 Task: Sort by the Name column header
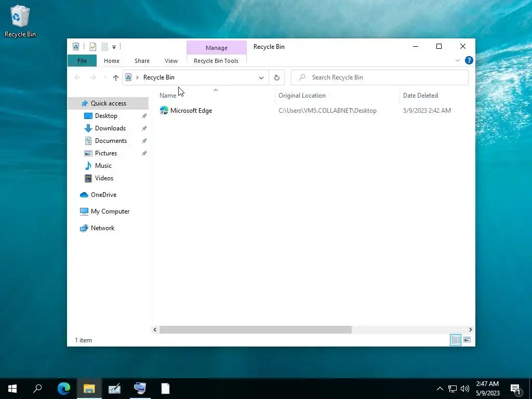point(216,96)
